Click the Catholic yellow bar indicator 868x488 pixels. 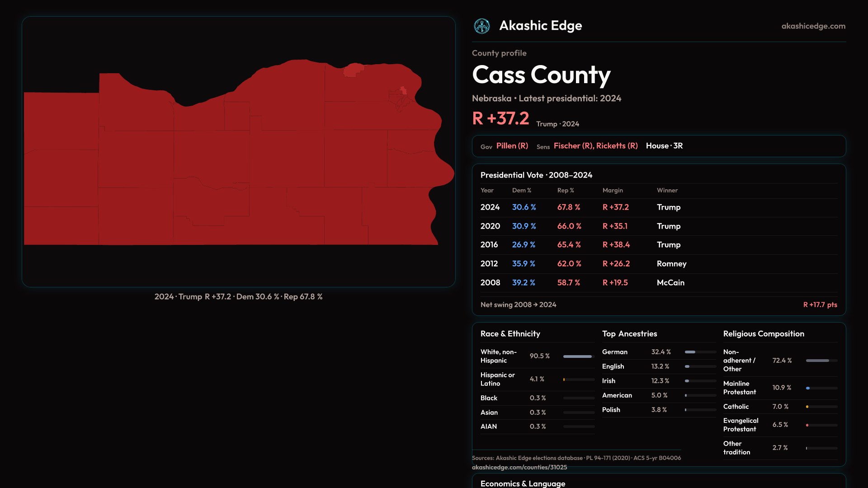[807, 407]
